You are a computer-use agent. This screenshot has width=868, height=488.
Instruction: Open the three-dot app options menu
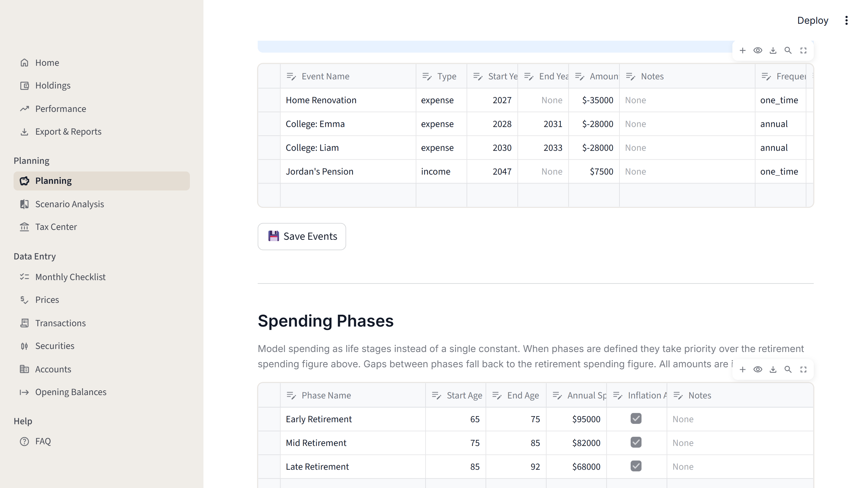coord(847,20)
